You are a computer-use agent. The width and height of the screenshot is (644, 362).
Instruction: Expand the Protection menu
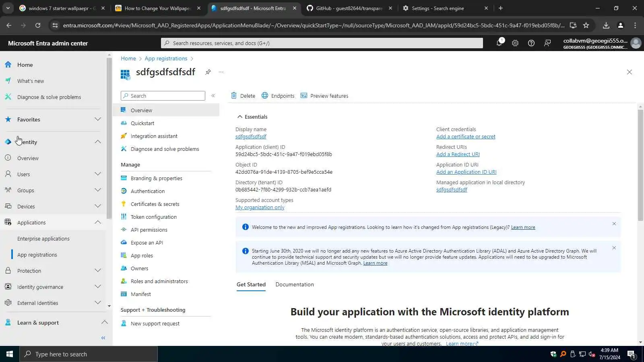point(98,271)
